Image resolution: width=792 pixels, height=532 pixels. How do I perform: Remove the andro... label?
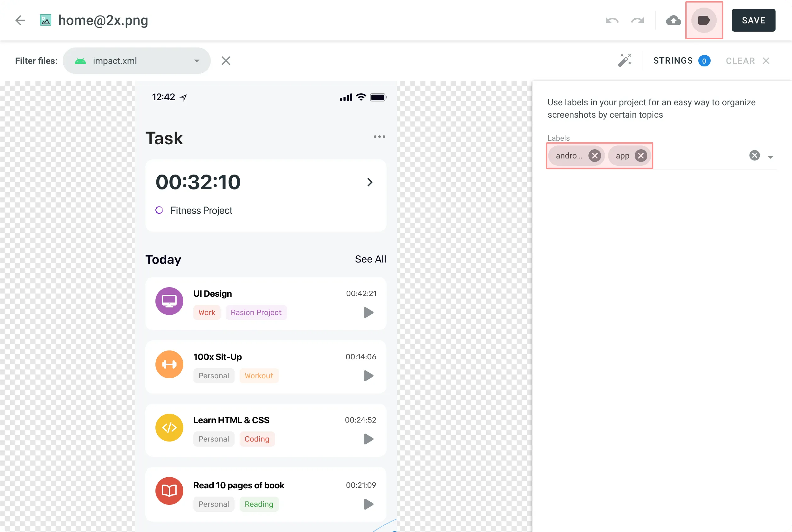click(594, 156)
